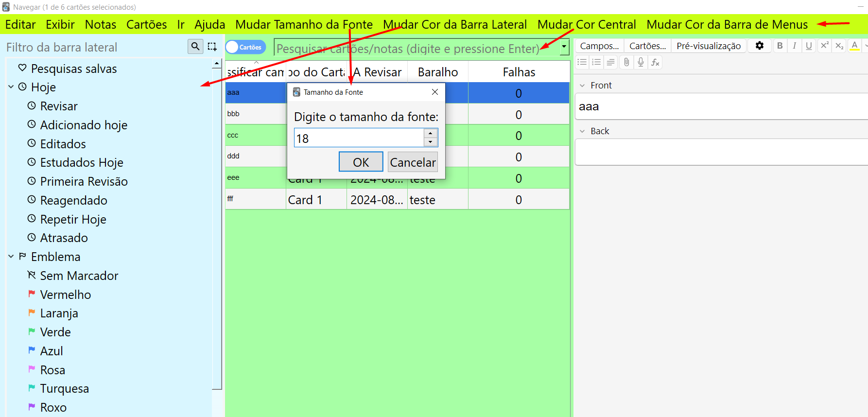Image resolution: width=868 pixels, height=417 pixels.
Task: Collapse the Front field section
Action: pos(582,86)
